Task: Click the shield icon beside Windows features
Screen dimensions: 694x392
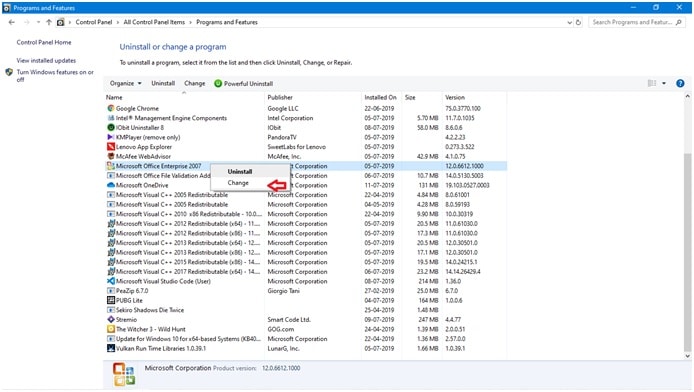Action: pos(9,72)
